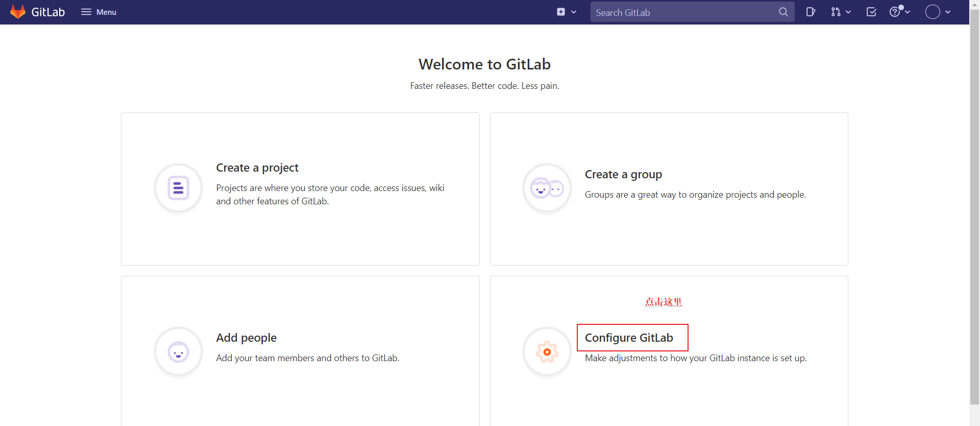The width and height of the screenshot is (980, 426).
Task: Open the To-Do List checkmark icon
Action: pyautogui.click(x=871, y=12)
